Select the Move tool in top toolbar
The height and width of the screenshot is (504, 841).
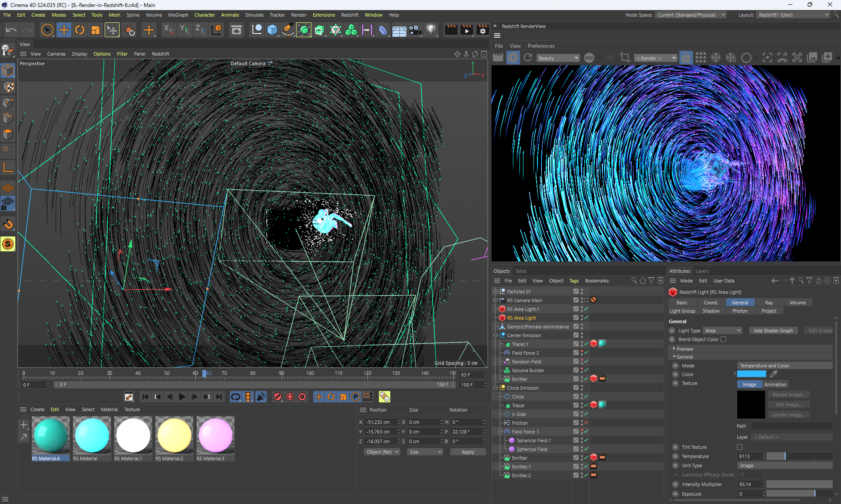[64, 30]
